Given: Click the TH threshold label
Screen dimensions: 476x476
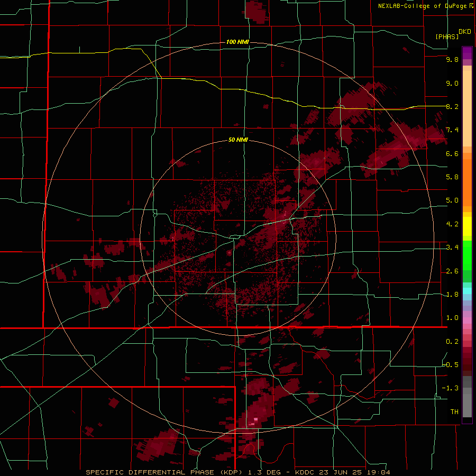Looking at the screenshot, I should point(454,412).
